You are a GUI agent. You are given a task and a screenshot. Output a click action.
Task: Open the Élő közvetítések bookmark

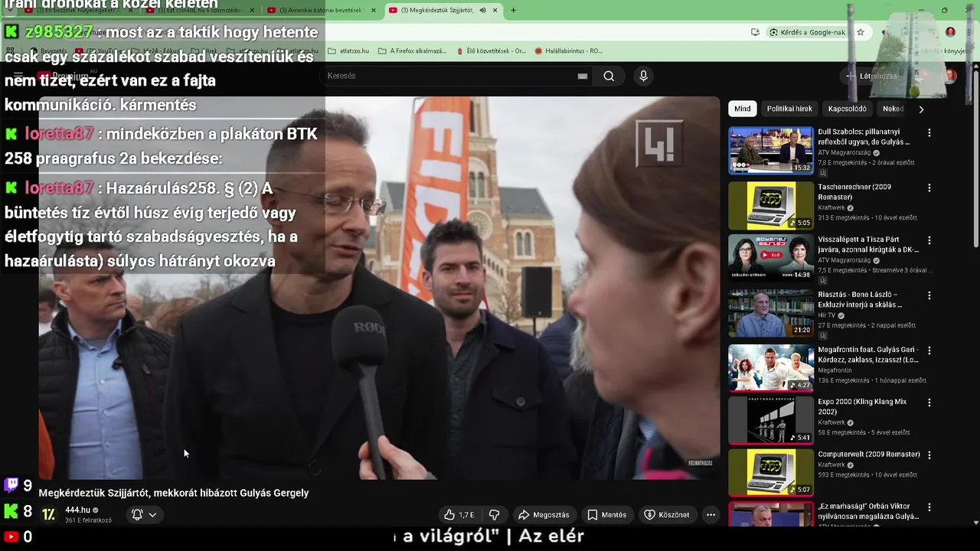[x=491, y=51]
